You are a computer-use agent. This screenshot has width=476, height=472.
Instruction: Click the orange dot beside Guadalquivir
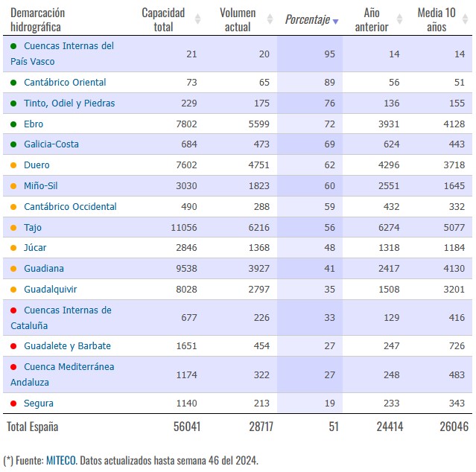point(13,290)
